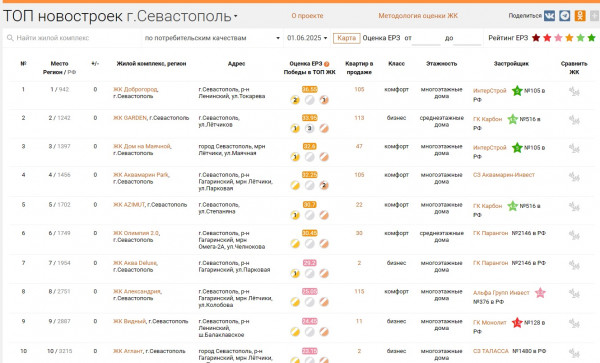Filter by light green ЕРЗ rating star
The width and height of the screenshot is (600, 363).
pos(580,38)
